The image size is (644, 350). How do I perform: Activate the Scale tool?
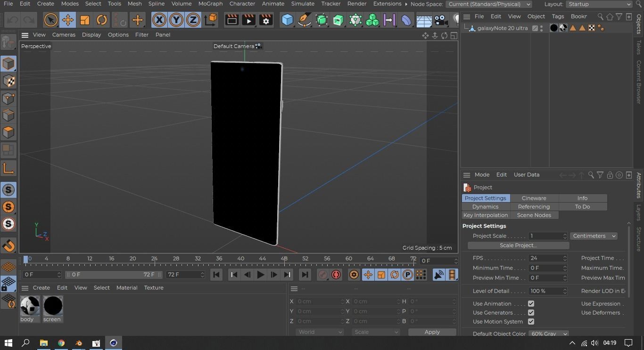85,20
